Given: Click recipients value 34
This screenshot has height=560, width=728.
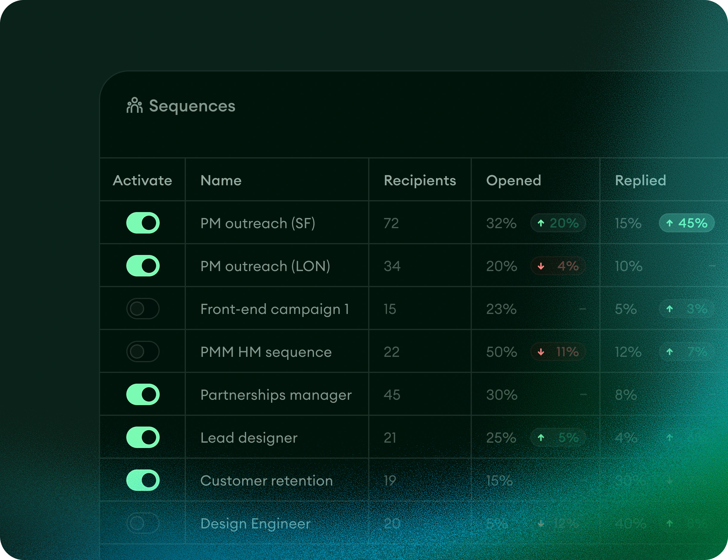Looking at the screenshot, I should (x=392, y=266).
